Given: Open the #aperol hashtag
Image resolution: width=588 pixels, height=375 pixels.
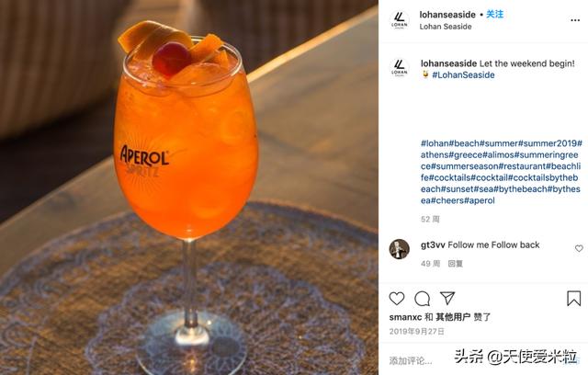Looking at the screenshot, I should (480, 200).
